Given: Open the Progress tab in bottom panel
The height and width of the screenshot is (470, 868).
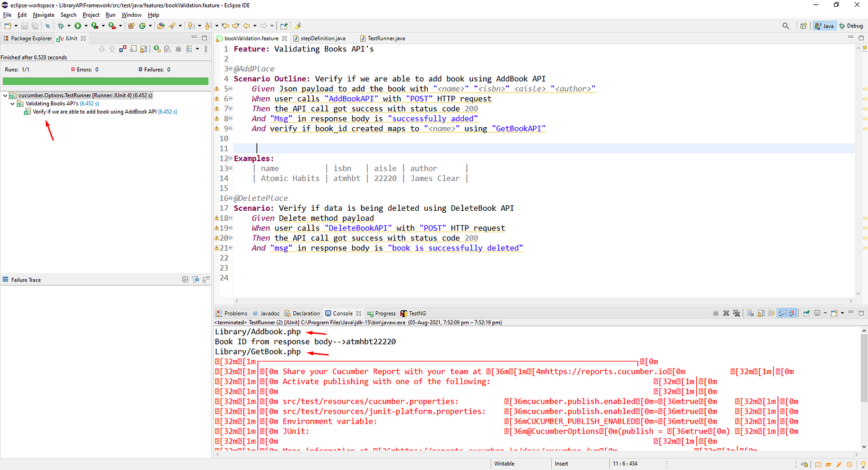Looking at the screenshot, I should tap(381, 313).
